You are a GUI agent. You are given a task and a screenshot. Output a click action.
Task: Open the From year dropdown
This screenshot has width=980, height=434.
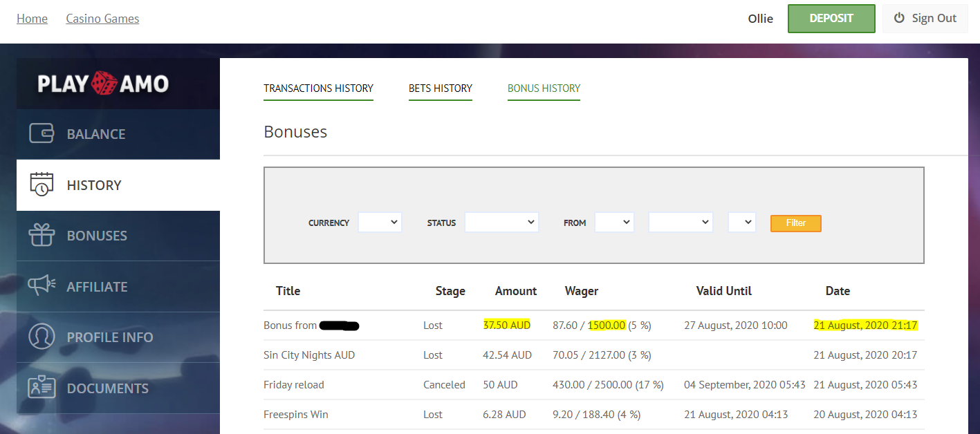pyautogui.click(x=742, y=223)
